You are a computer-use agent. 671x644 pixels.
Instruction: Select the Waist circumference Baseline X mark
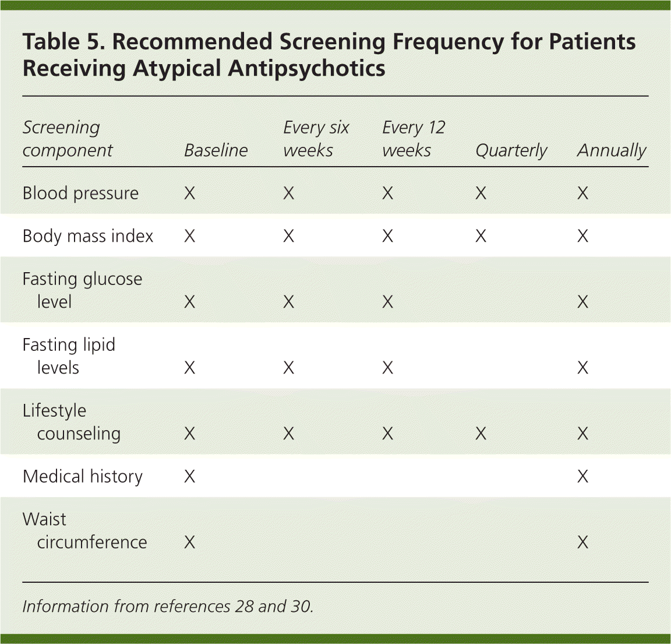click(x=189, y=543)
